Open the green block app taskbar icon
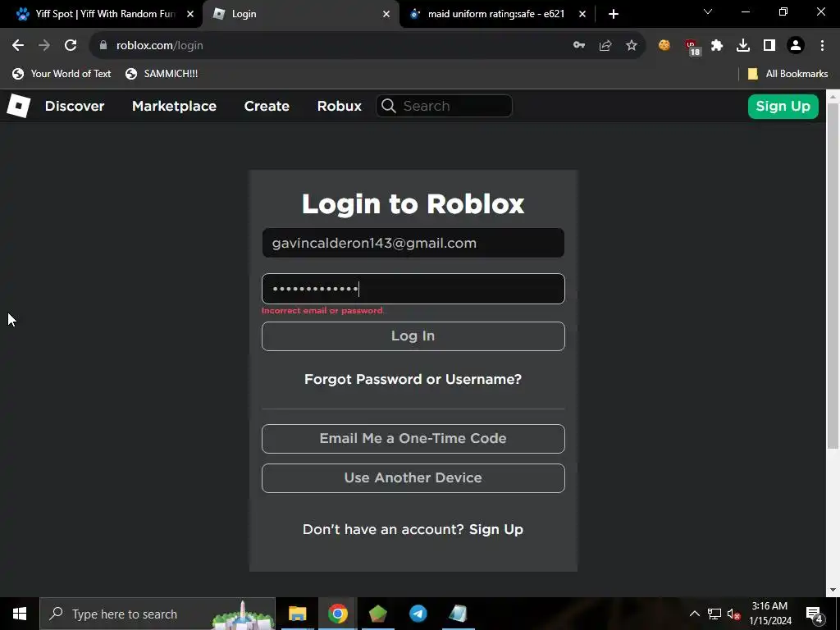 tap(377, 614)
